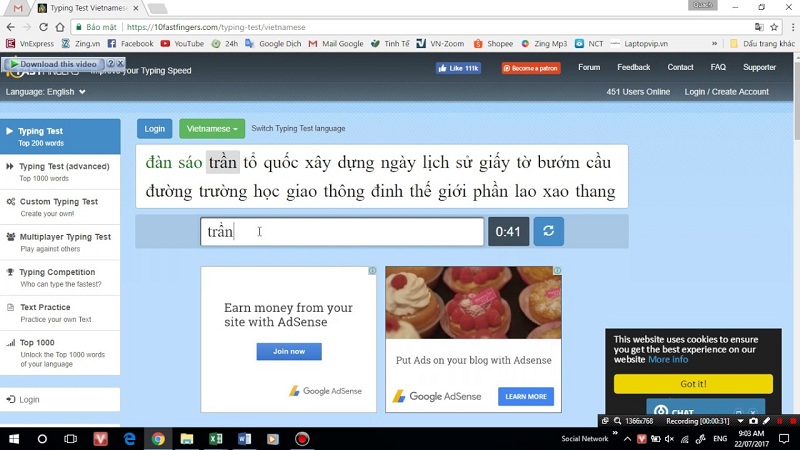The width and height of the screenshot is (800, 450).
Task: Click Login / Create Account link
Action: [x=727, y=92]
